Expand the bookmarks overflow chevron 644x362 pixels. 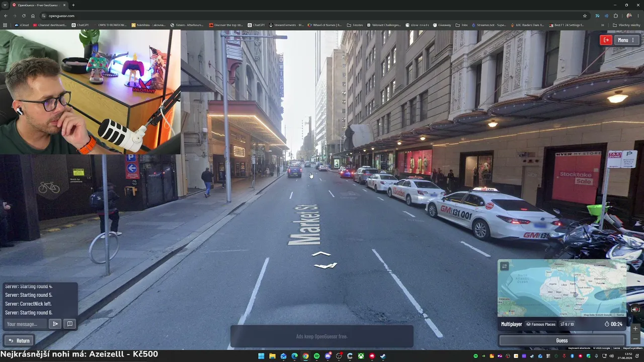pyautogui.click(x=603, y=25)
